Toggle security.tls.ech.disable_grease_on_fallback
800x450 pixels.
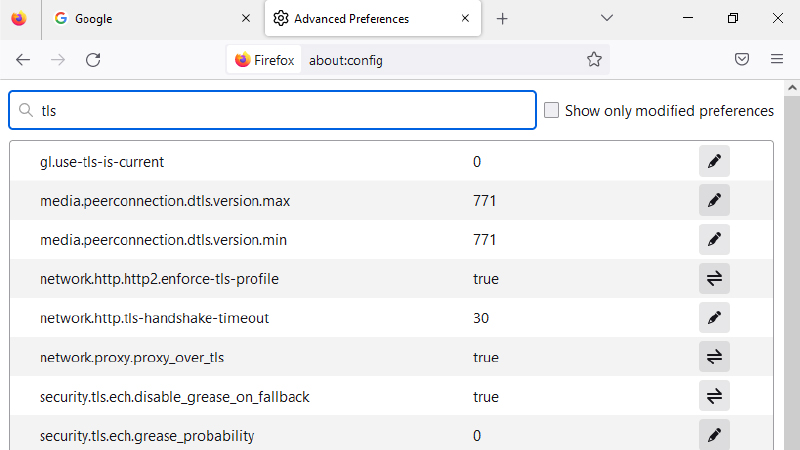pyautogui.click(x=714, y=396)
